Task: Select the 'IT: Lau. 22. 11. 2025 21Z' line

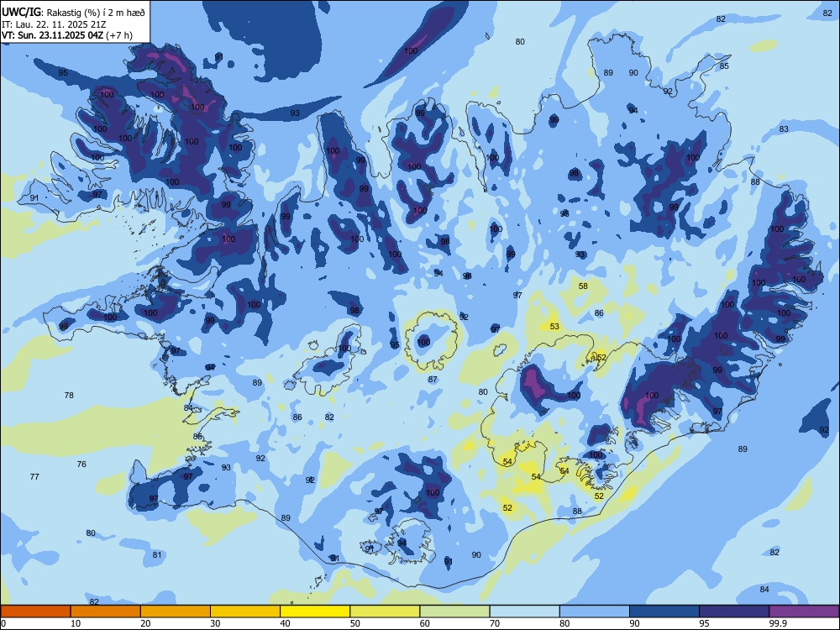Action: [x=53, y=24]
